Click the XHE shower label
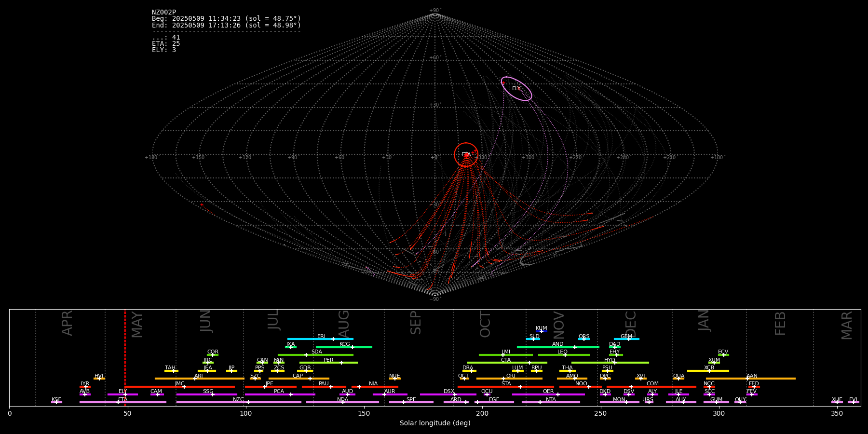The height and width of the screenshot is (434, 868). [x=837, y=400]
